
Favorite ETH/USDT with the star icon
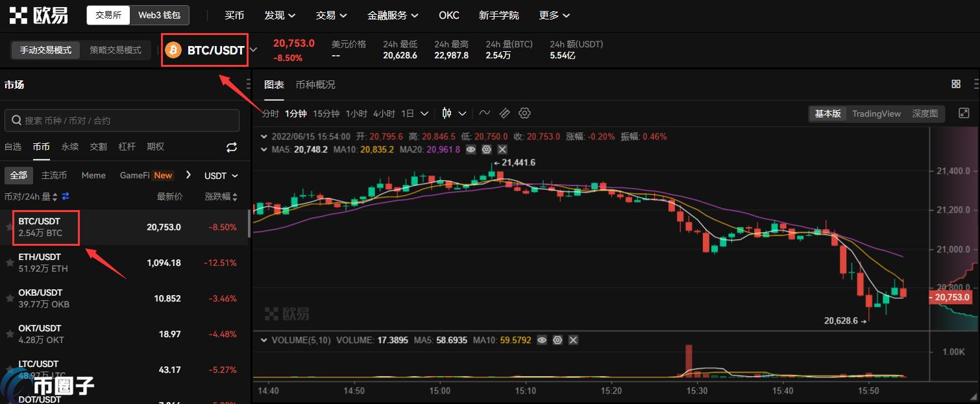coord(9,263)
